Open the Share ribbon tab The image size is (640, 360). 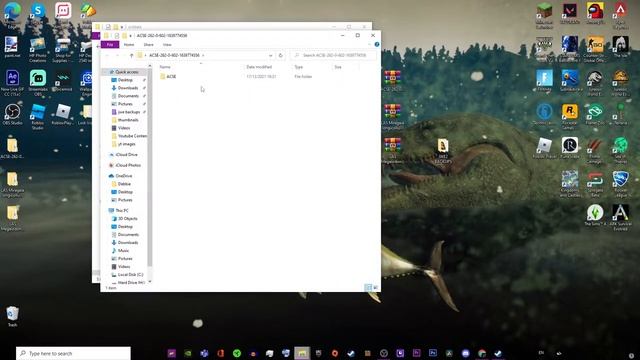point(149,44)
